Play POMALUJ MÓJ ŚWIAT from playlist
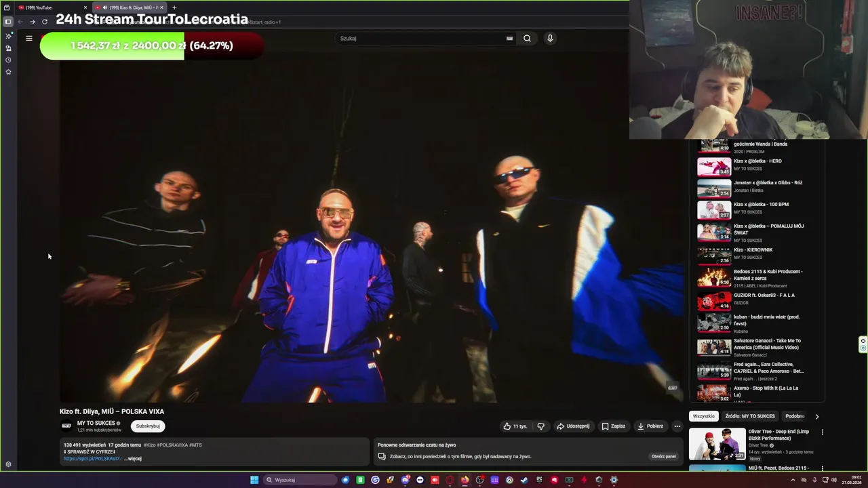 click(761, 232)
